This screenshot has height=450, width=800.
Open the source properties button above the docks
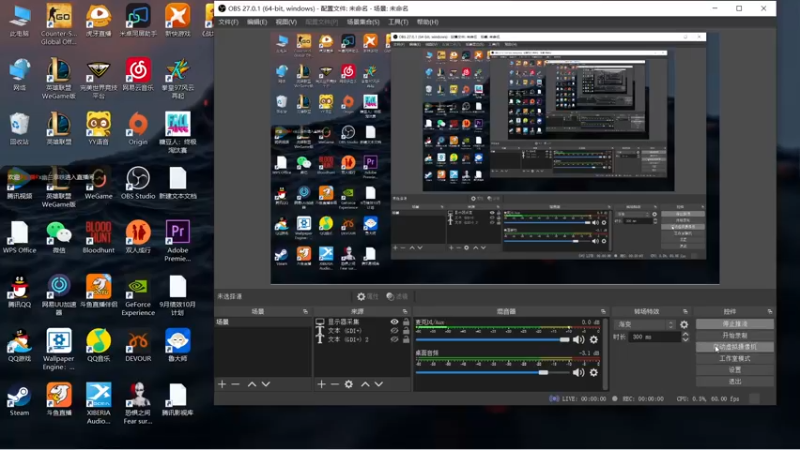point(367,296)
